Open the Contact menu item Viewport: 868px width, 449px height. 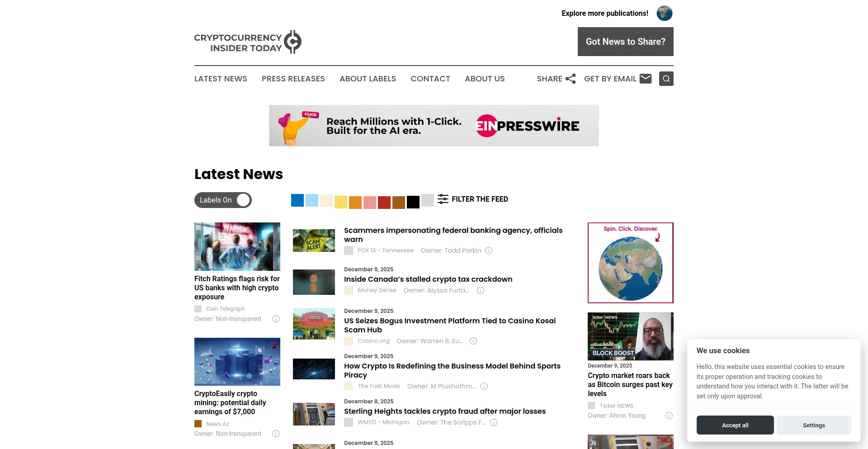click(430, 79)
